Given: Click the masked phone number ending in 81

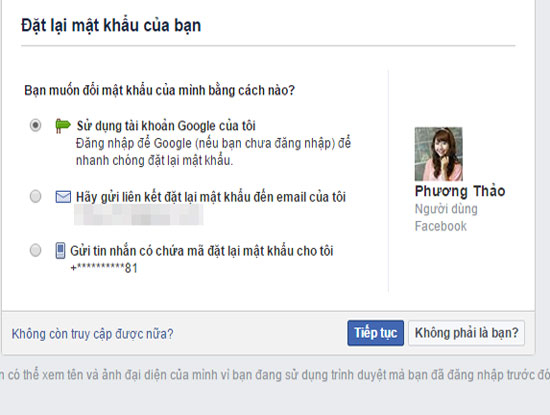Looking at the screenshot, I should click(x=104, y=268).
